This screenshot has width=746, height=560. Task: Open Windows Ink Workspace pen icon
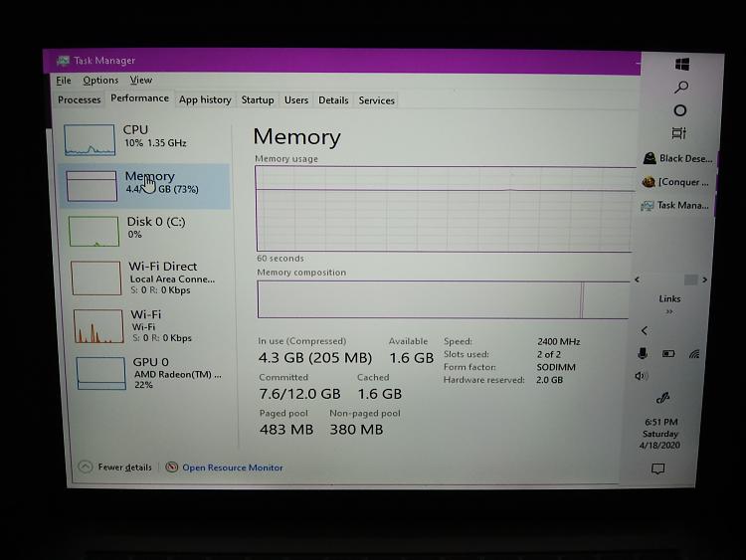663,398
